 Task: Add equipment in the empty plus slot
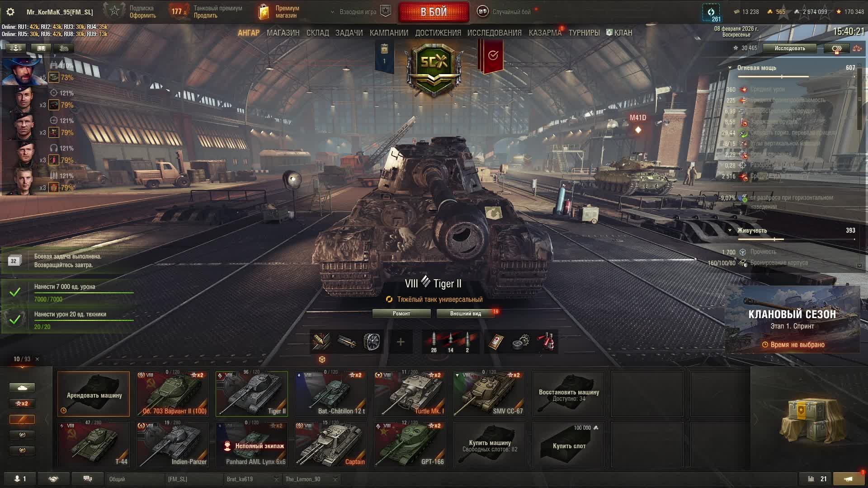[401, 342]
